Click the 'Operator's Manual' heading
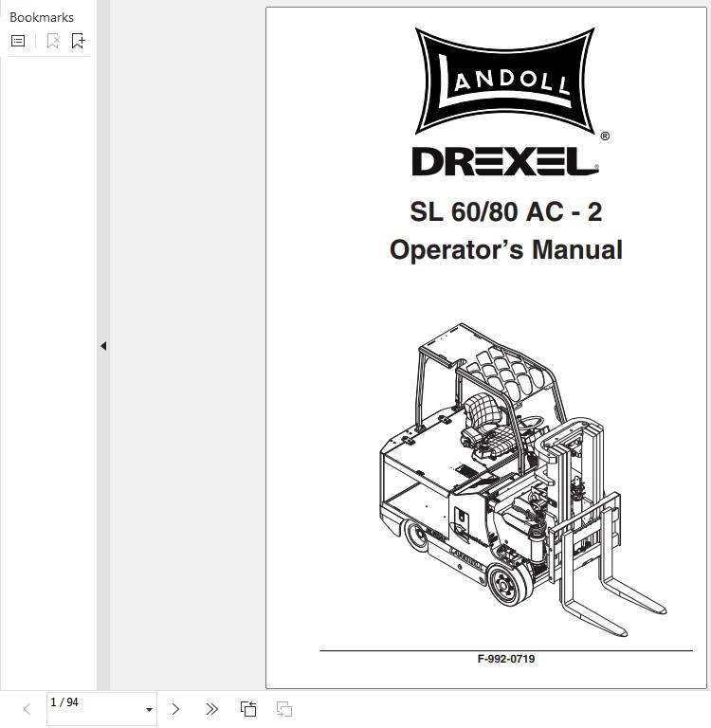 pos(505,250)
